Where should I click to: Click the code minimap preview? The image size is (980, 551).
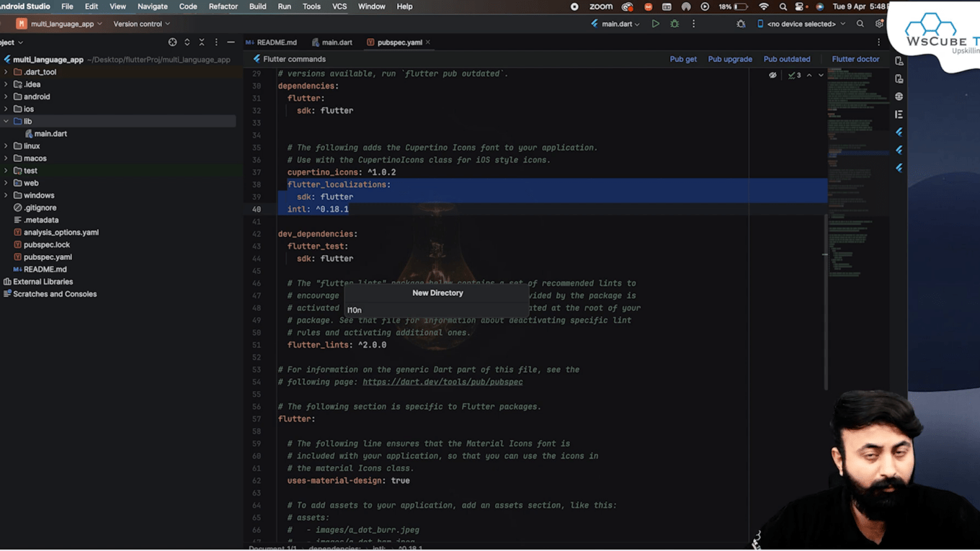(x=857, y=173)
